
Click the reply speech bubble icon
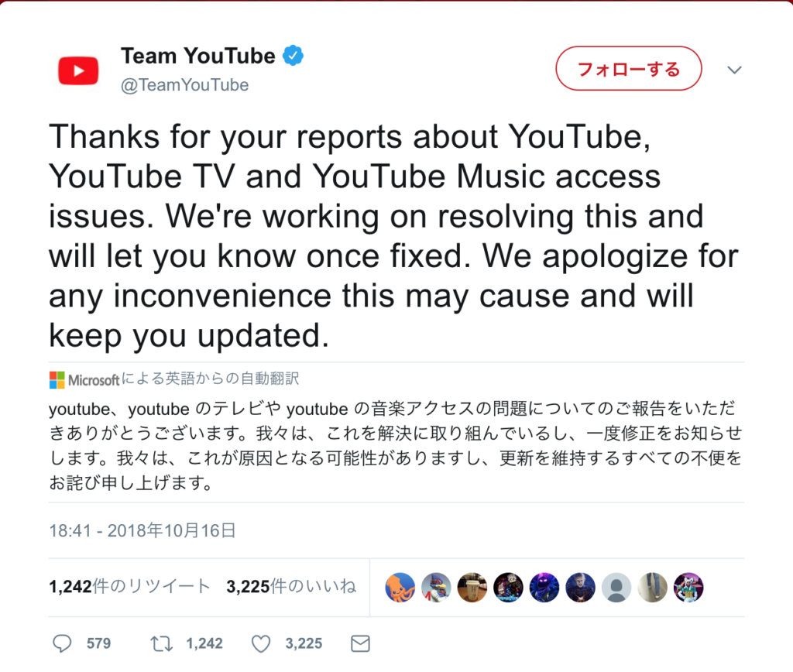pos(62,643)
